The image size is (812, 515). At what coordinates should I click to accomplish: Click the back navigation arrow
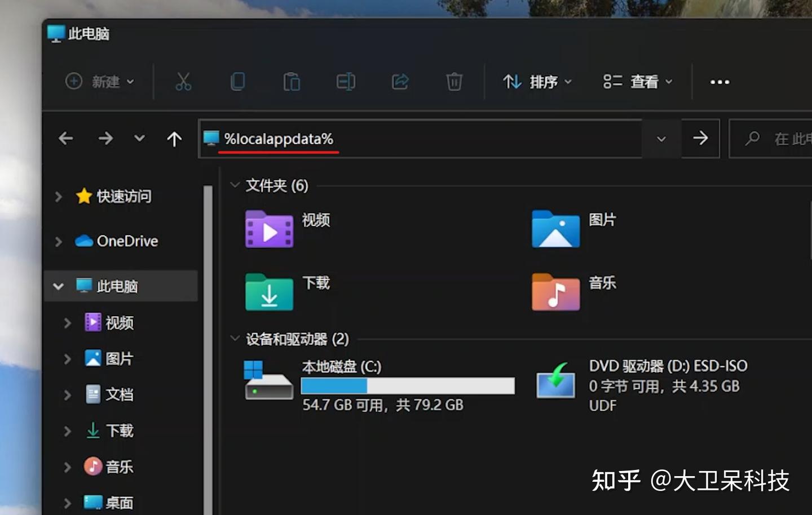[x=66, y=139]
